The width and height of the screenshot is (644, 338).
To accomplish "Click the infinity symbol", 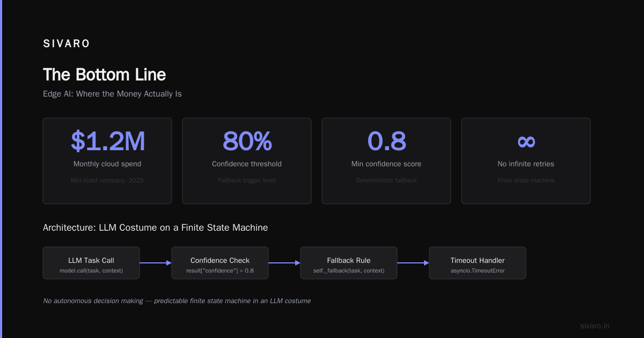I will tap(526, 141).
